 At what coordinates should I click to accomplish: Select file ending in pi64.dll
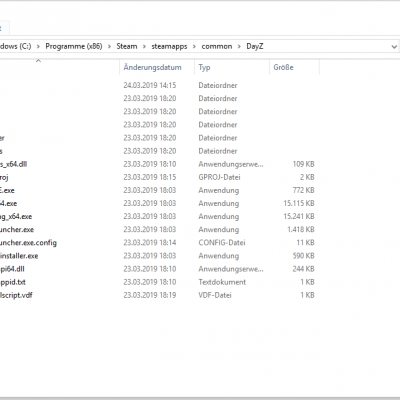(x=12, y=269)
